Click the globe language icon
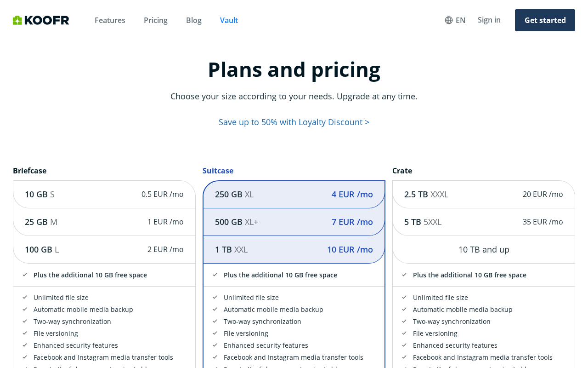This screenshot has height=368, width=588. [449, 20]
